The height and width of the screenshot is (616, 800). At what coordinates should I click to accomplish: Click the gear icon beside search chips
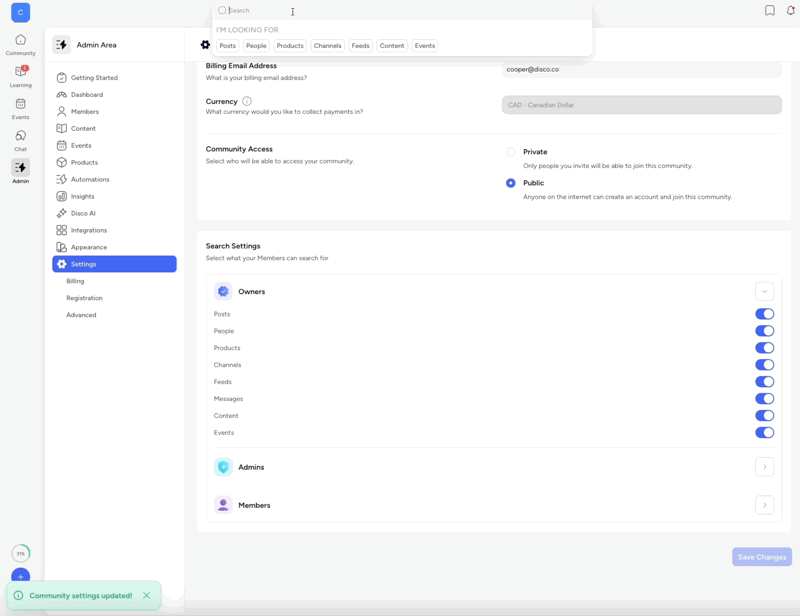coord(205,45)
